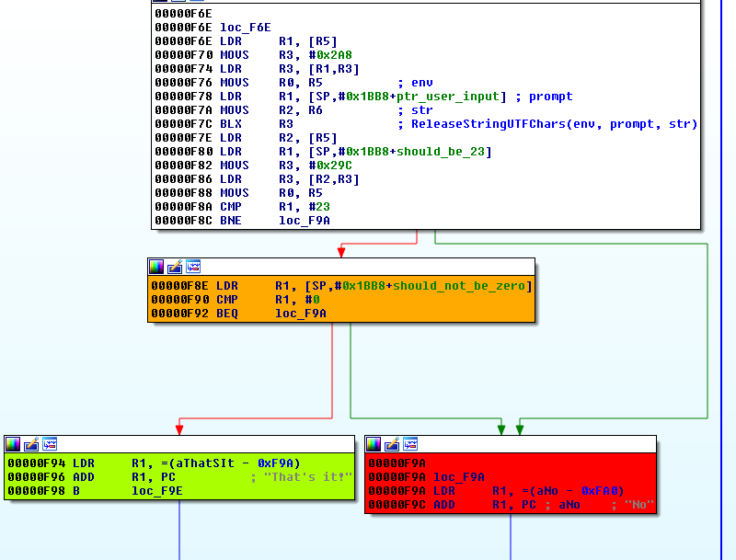Click the edit pencil icon on the red block
The image size is (736, 560).
click(x=392, y=444)
